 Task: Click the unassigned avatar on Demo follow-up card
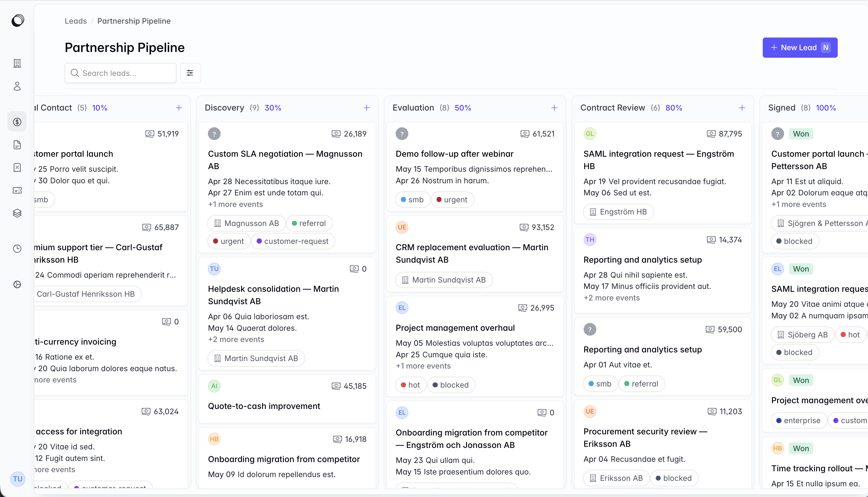tap(402, 134)
